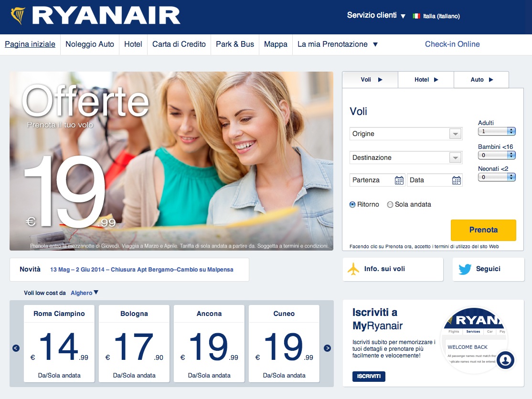The width and height of the screenshot is (532, 399).
Task: Click the Data return date field
Action: point(435,180)
